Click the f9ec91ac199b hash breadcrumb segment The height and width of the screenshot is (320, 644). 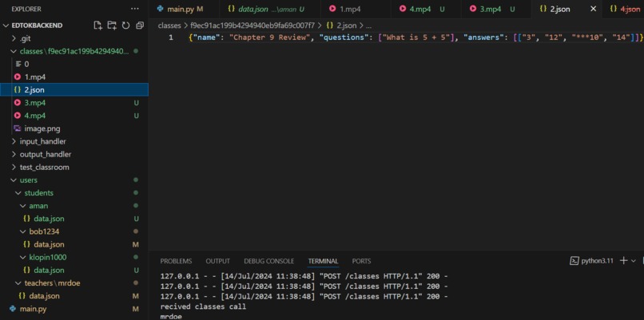tap(252, 26)
